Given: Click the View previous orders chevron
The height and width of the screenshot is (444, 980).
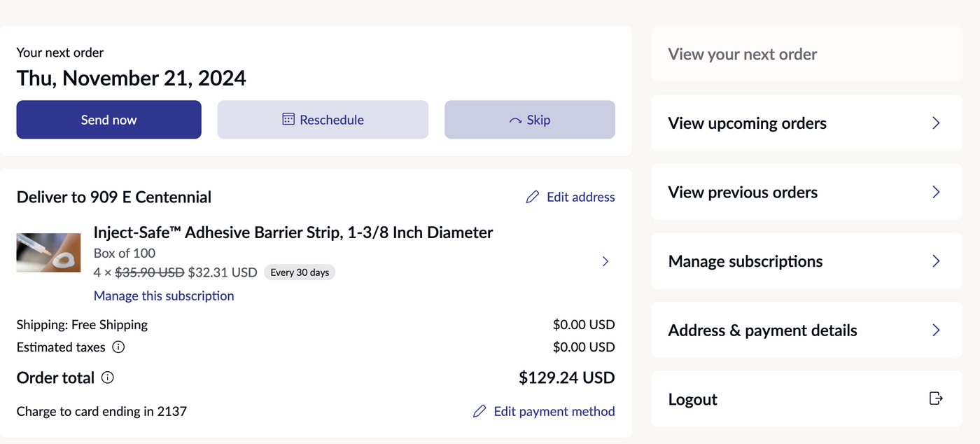Looking at the screenshot, I should tap(936, 192).
